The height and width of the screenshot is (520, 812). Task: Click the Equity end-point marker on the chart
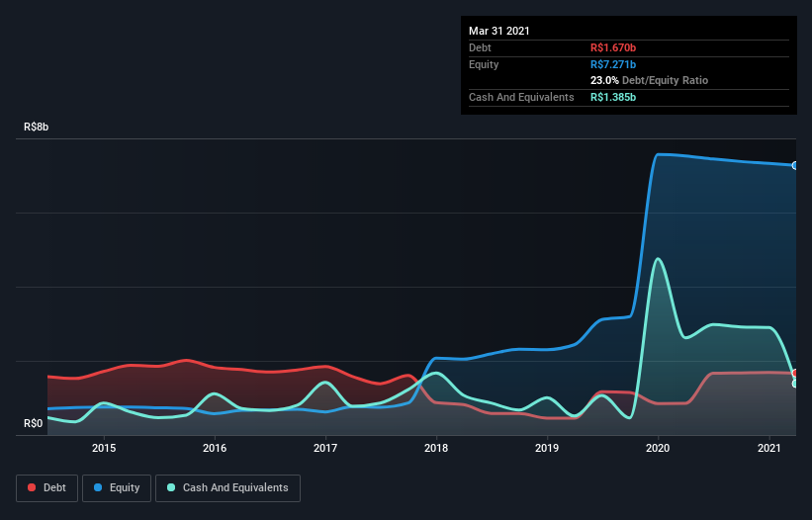(795, 165)
